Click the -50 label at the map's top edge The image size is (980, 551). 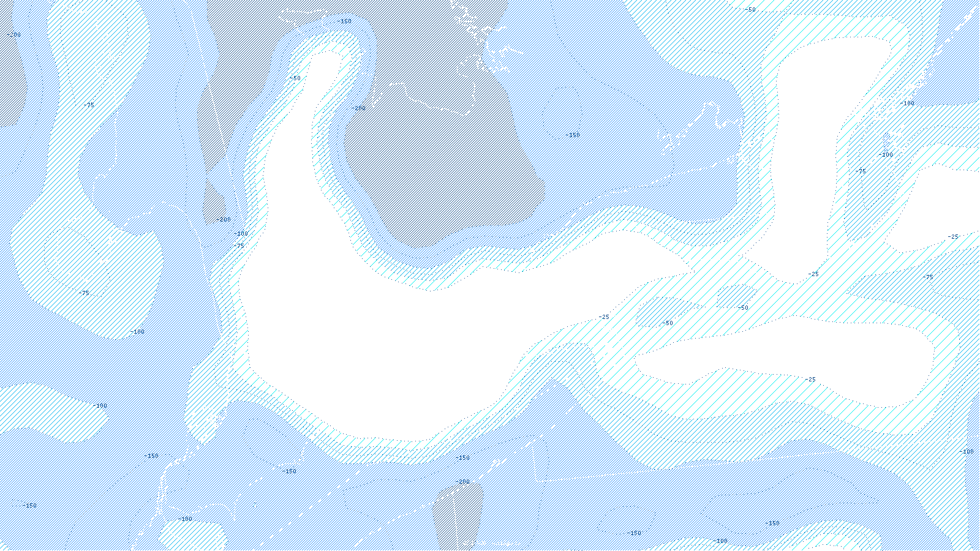tap(750, 10)
